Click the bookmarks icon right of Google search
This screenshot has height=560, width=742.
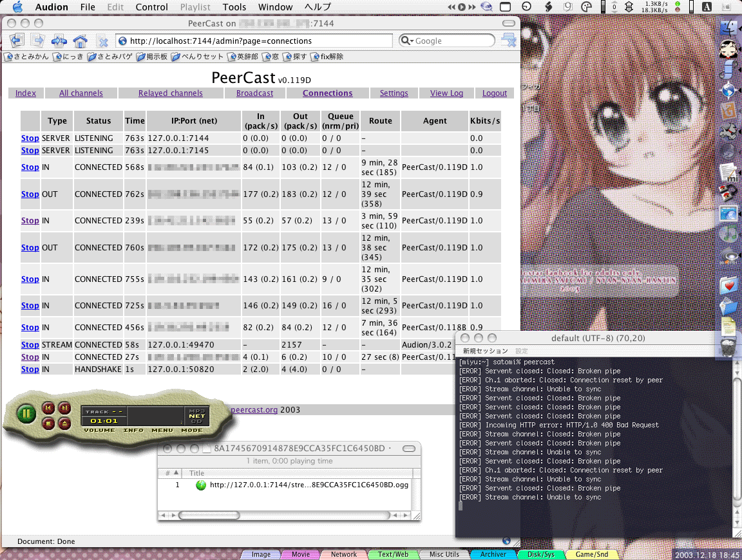(x=509, y=40)
